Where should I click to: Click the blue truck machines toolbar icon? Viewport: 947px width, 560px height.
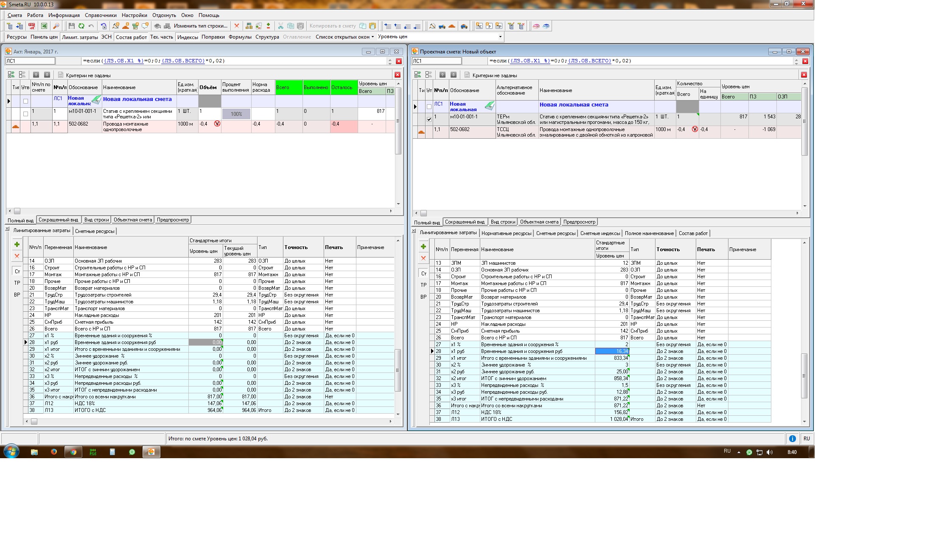442,26
